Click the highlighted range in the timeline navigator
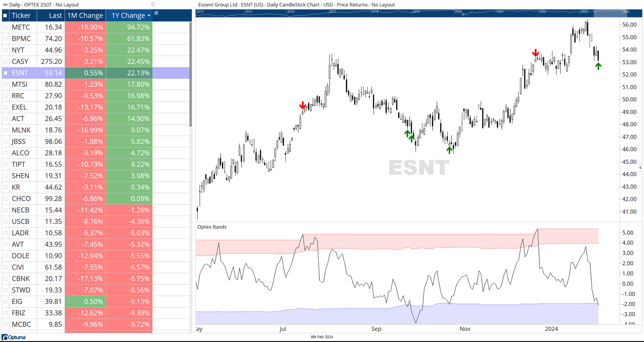Image resolution: width=644 pixels, height=342 pixels. click(607, 13)
